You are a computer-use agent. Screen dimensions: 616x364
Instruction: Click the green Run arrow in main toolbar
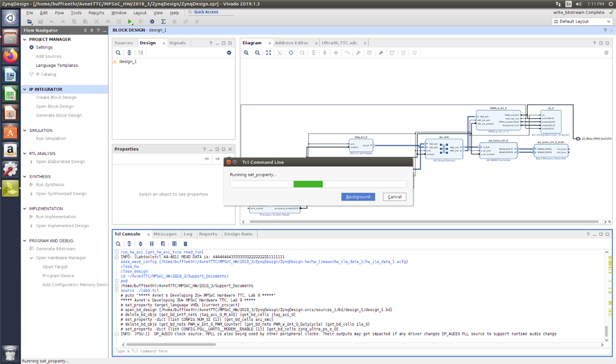click(130, 22)
